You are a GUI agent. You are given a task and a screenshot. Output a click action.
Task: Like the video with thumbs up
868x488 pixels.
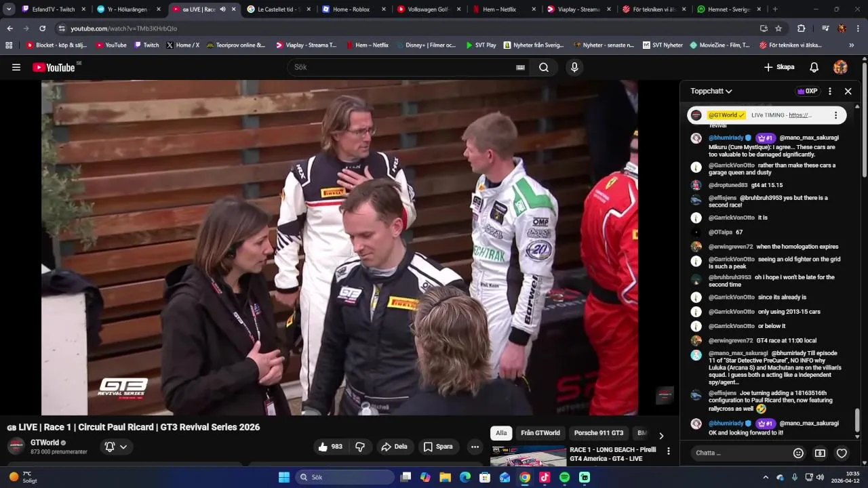[x=330, y=447]
